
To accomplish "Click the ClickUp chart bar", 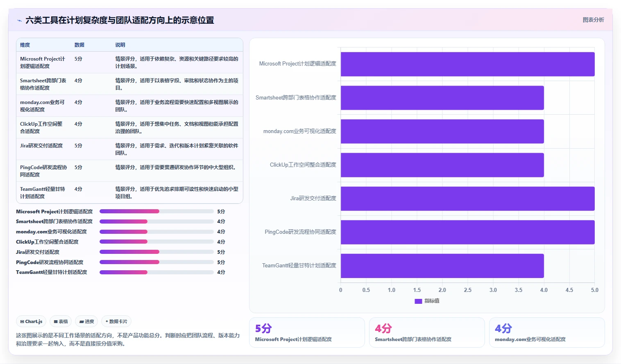I will [442, 165].
